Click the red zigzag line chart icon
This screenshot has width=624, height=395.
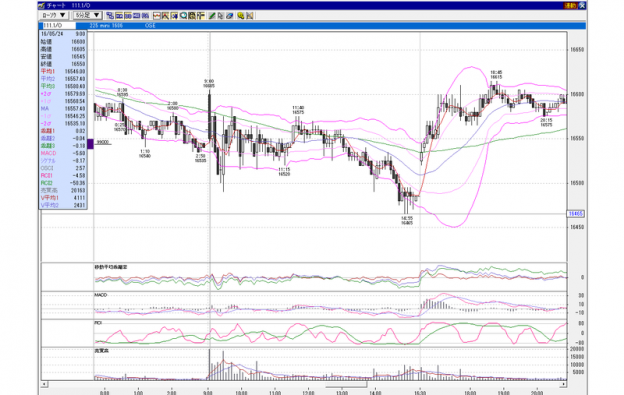[156, 16]
